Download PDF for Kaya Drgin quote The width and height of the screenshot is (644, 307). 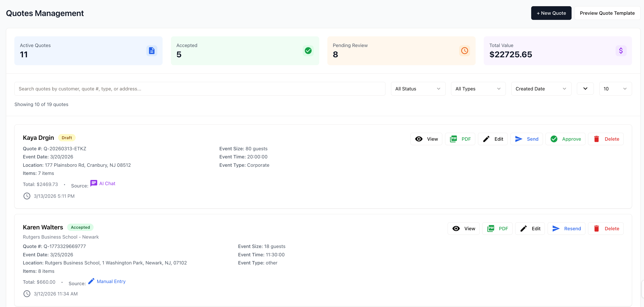460,139
